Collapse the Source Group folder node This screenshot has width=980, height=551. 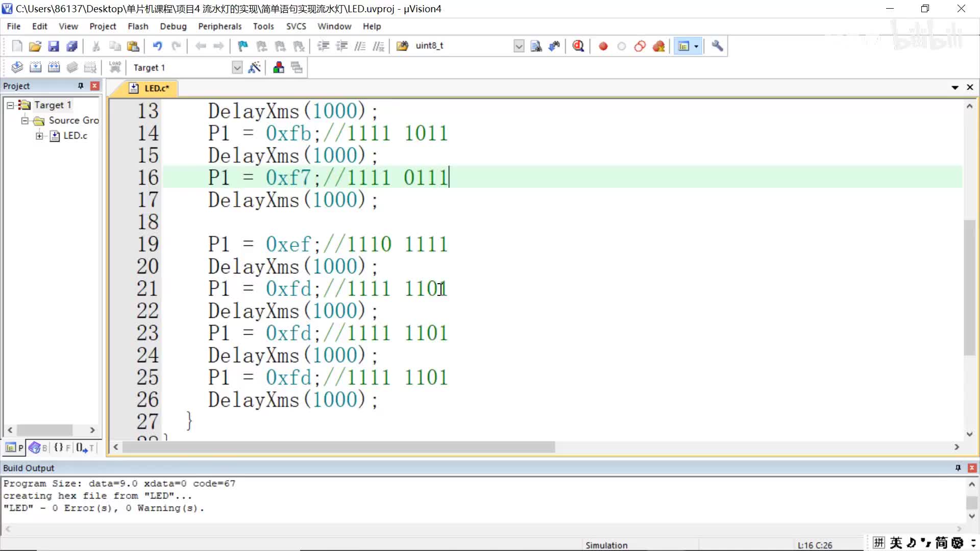point(24,120)
